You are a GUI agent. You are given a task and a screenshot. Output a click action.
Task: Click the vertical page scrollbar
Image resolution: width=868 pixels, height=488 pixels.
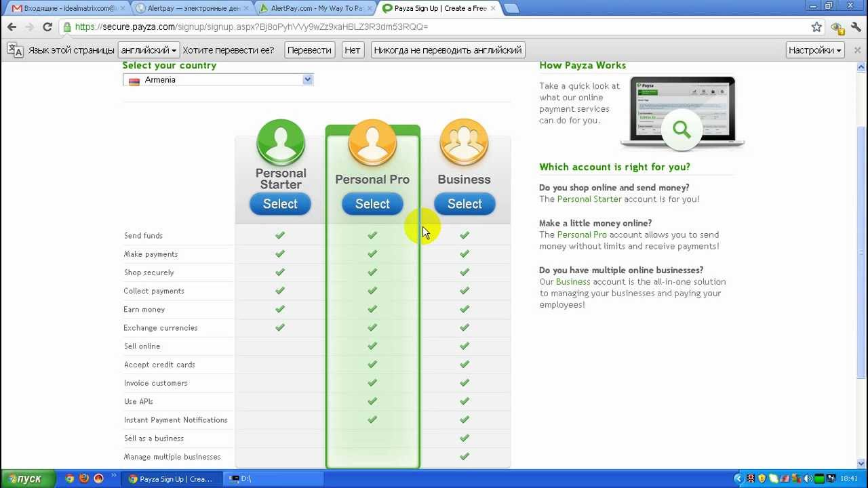pyautogui.click(x=862, y=251)
